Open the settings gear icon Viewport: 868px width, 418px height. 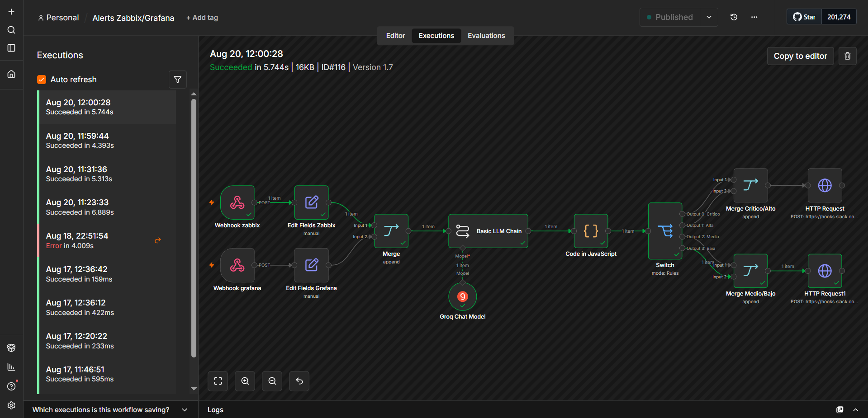[x=11, y=405]
